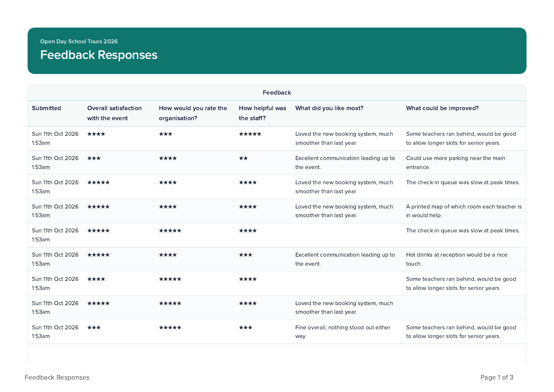Viewport: 554px width, 392px height.
Task: Click "Excellent communication" in the parking comment row
Action: tap(345, 162)
